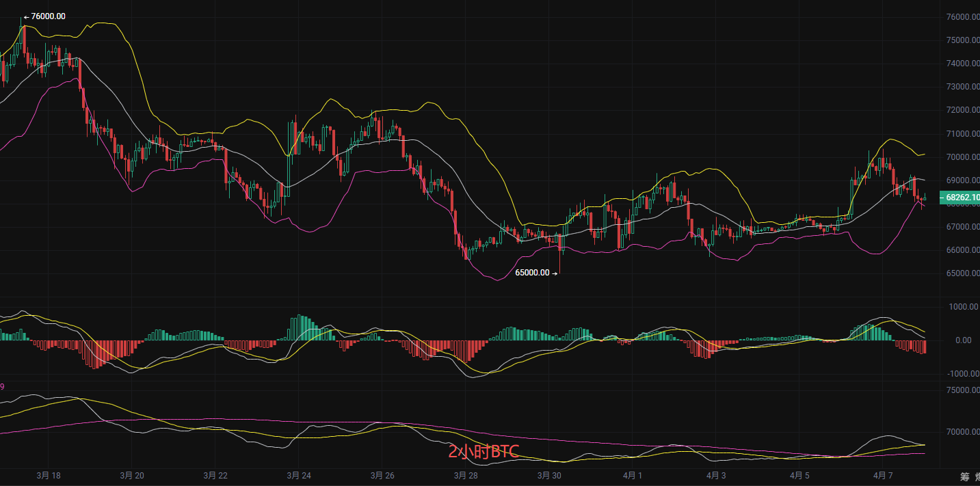Screen dimensions: 980x486
Task: Click the 3月 24 date on time axis
Action: (x=298, y=475)
